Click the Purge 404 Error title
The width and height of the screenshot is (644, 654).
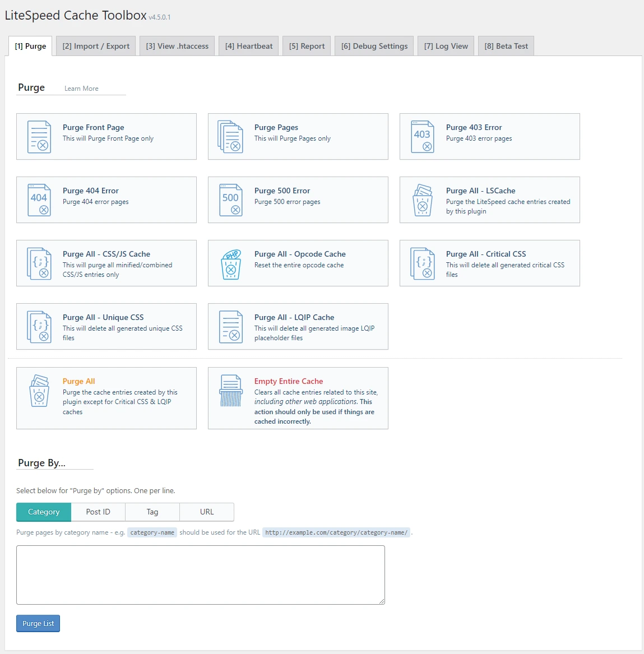click(x=90, y=191)
